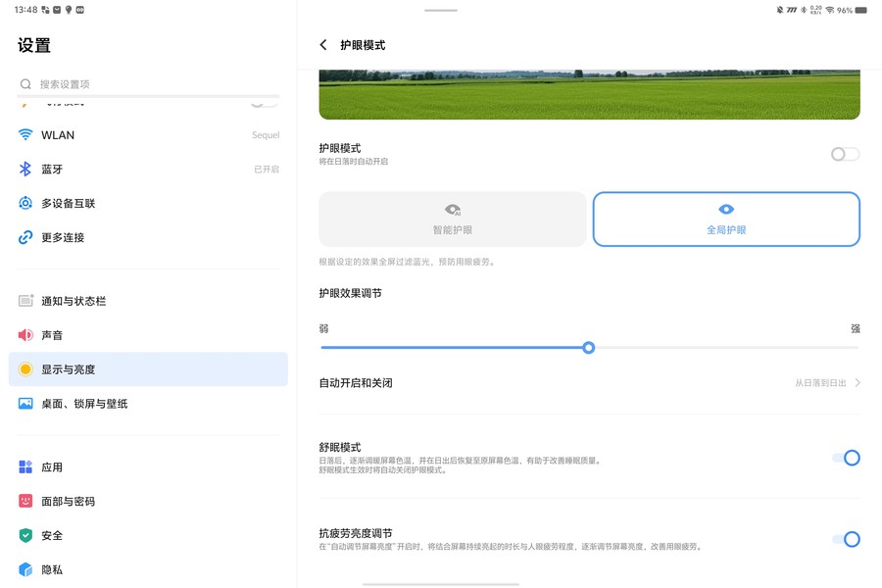Click the 声音 speaker icon

(25, 335)
